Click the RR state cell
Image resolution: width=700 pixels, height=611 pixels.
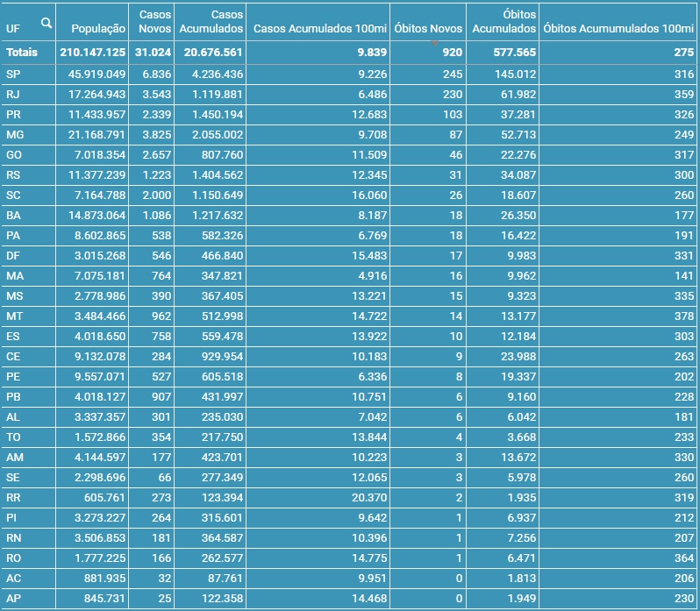pos(13,497)
